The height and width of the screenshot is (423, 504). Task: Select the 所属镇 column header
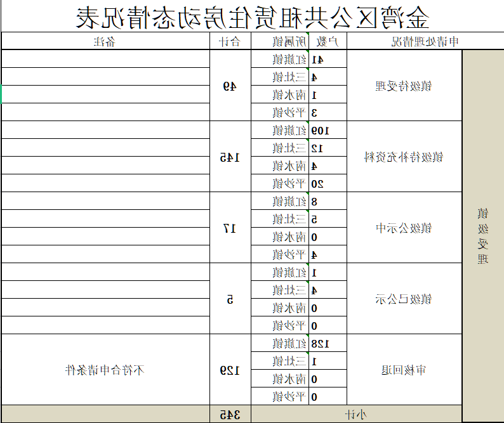[280, 41]
